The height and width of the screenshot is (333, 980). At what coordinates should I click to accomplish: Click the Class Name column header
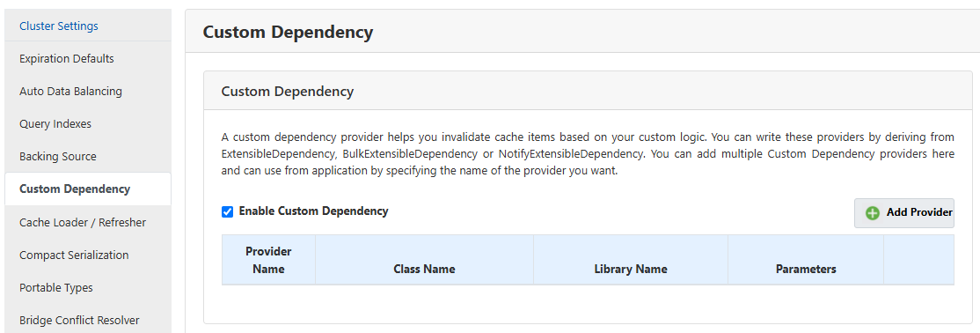(x=424, y=270)
